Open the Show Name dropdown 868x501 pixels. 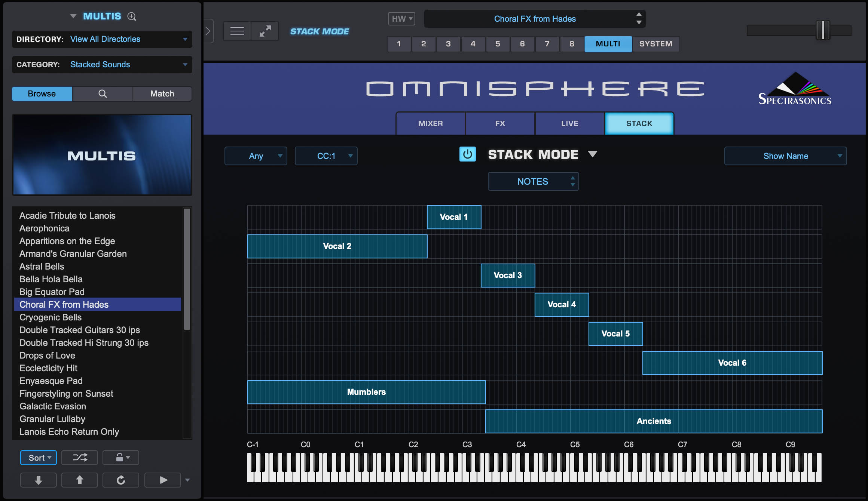(x=785, y=156)
